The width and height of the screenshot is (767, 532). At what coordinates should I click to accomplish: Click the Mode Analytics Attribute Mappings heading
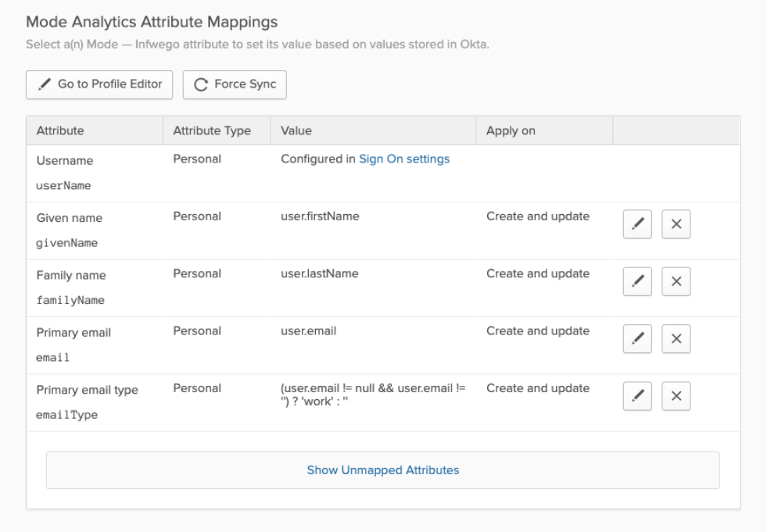coord(152,22)
